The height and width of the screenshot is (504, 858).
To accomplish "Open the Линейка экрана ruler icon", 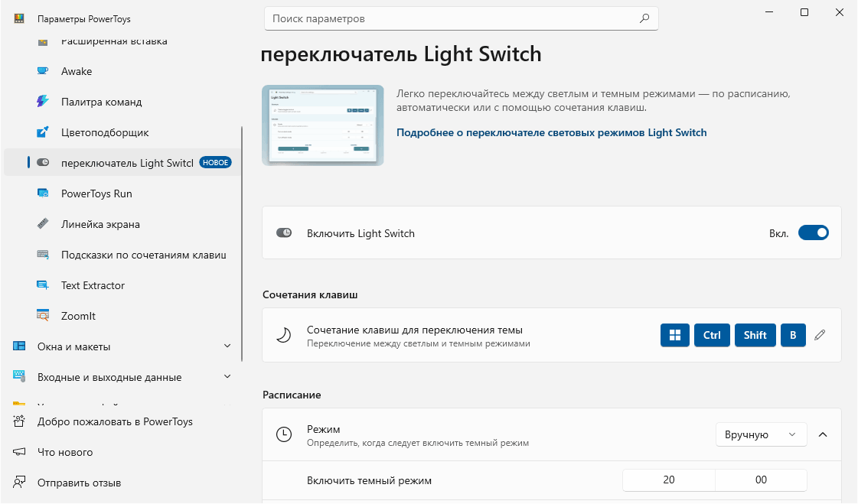I will click(x=44, y=224).
